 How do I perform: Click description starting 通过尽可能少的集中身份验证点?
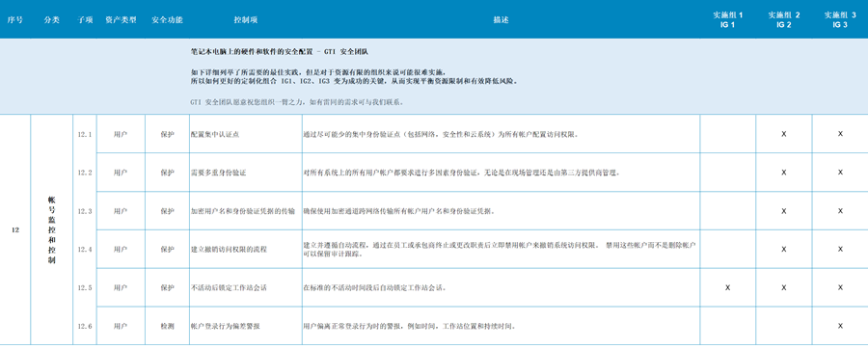(x=441, y=134)
